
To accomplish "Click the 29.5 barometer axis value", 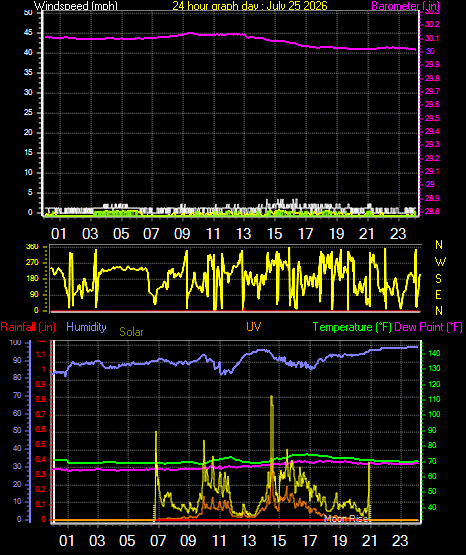I will tap(432, 118).
